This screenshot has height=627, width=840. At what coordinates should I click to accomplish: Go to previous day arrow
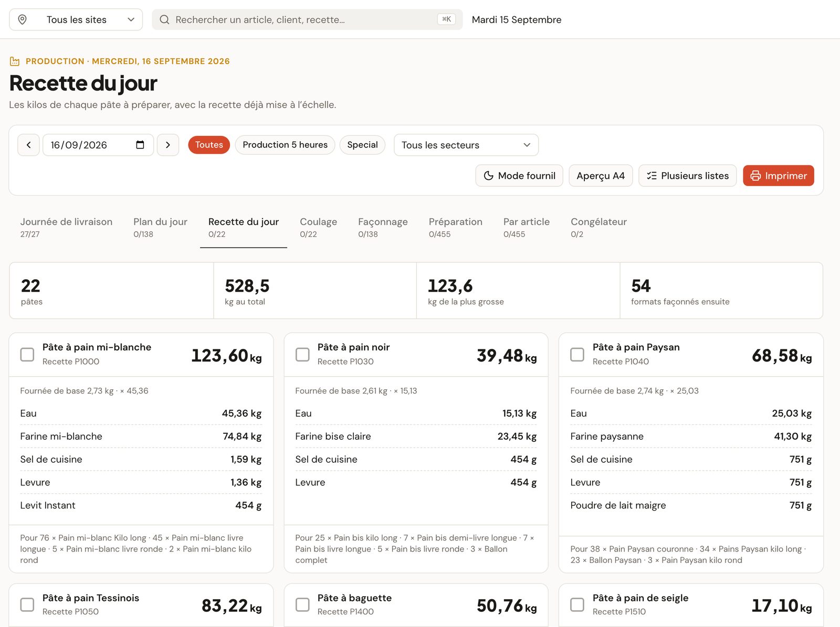28,145
